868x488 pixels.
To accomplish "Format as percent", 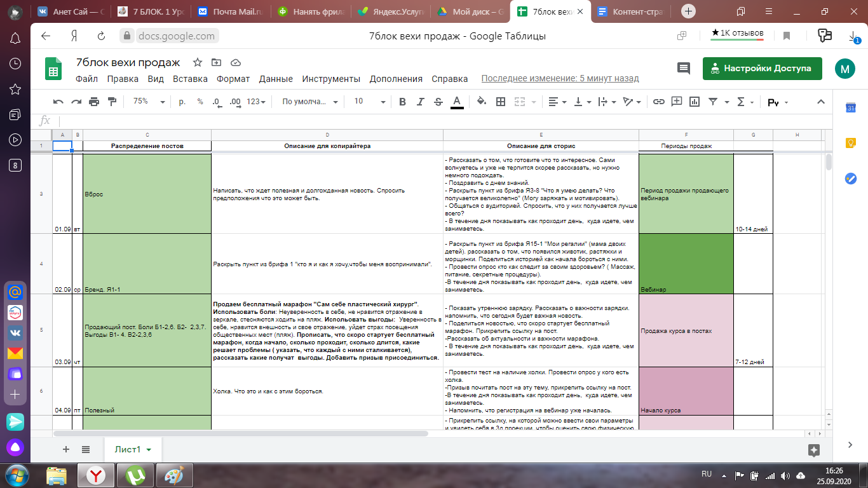I will point(200,102).
